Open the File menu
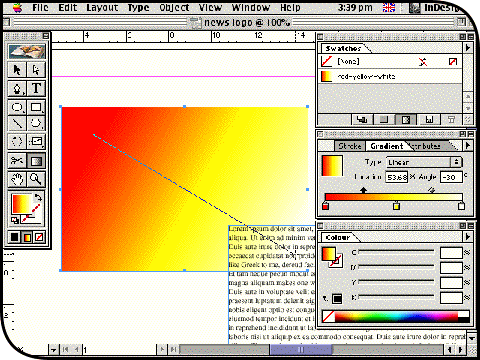 tap(40, 7)
